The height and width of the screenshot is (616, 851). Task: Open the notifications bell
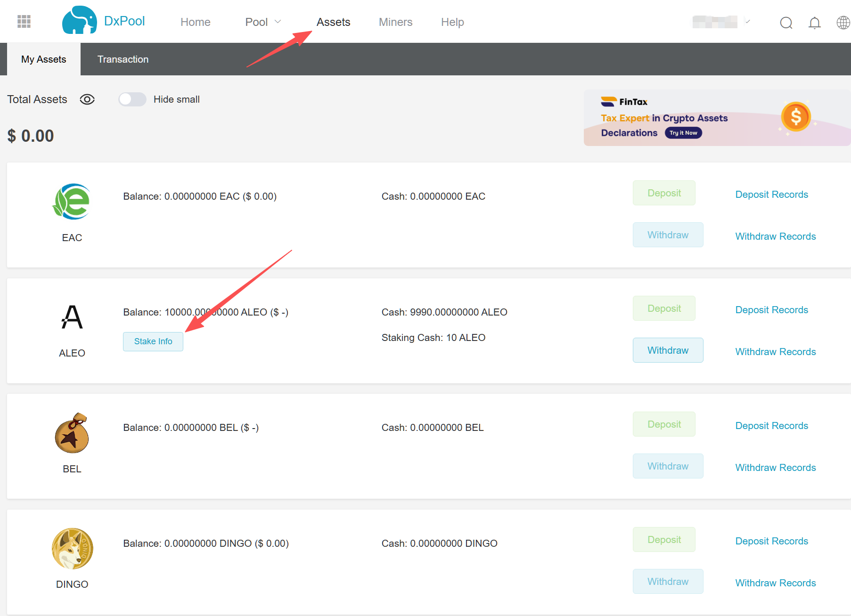pyautogui.click(x=814, y=23)
